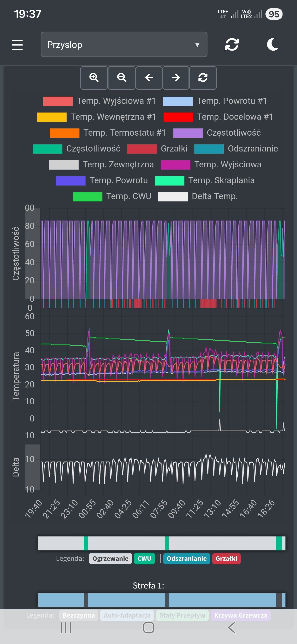Click the Strefa 1 timeline bar
Screen dimensions: 297x644
(161, 600)
